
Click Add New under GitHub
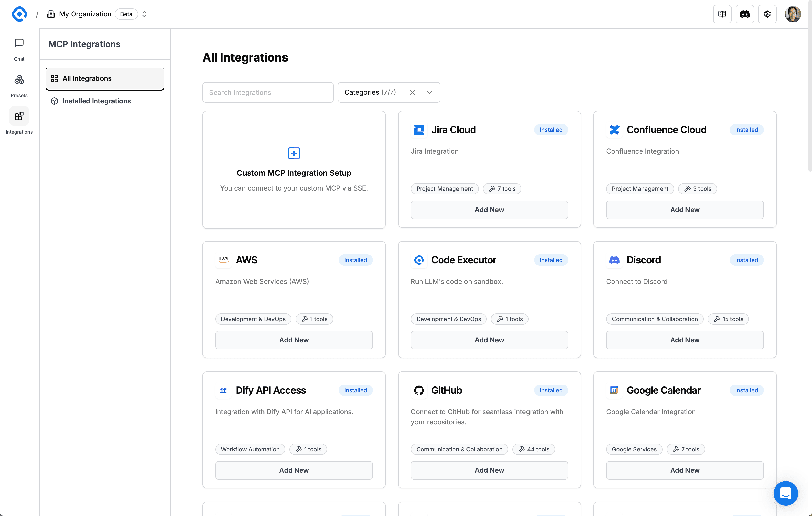click(489, 470)
